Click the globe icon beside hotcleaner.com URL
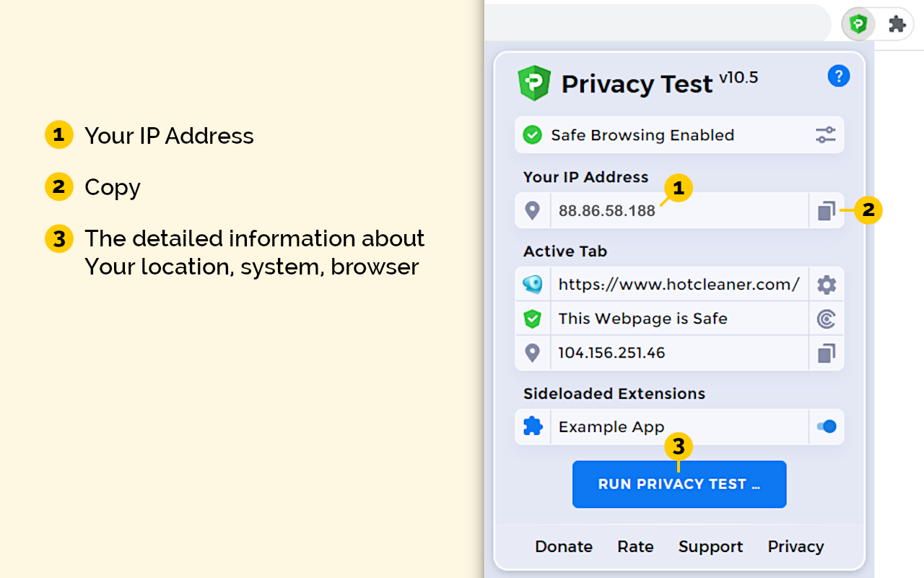This screenshot has height=578, width=924. coord(532,284)
